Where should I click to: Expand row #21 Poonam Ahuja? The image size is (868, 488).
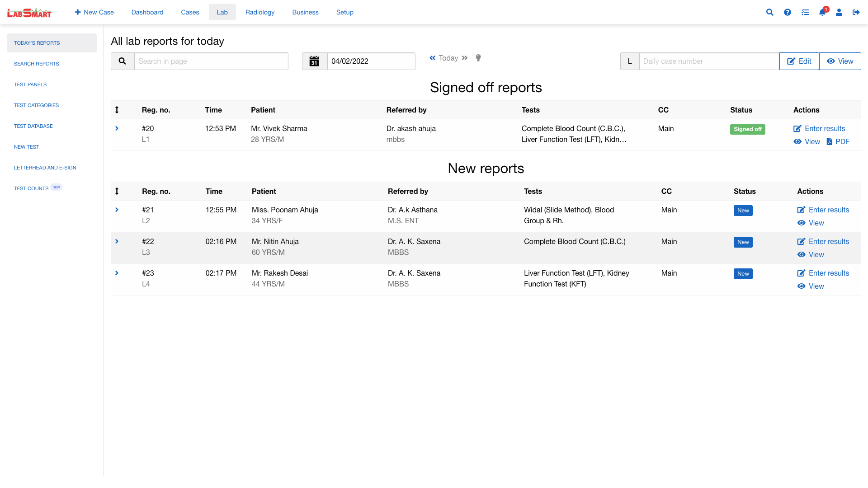(117, 210)
